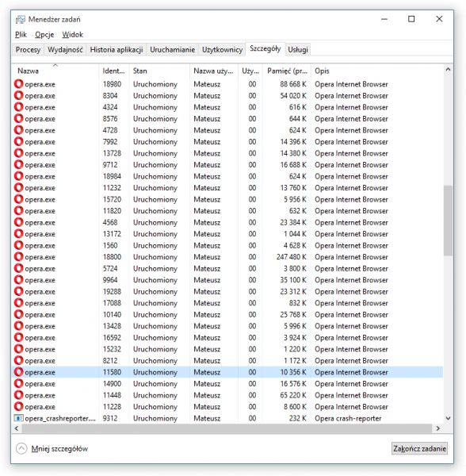Click the Opera icon in row 10140
Image resolution: width=466 pixels, height=476 pixels.
[19, 314]
